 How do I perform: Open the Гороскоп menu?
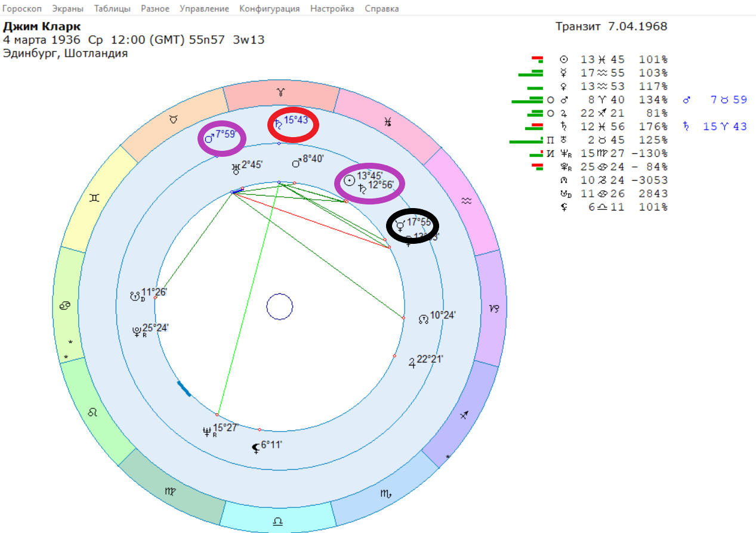[22, 8]
